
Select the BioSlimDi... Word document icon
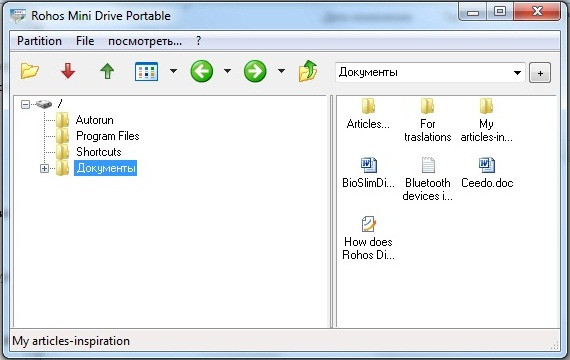369,165
